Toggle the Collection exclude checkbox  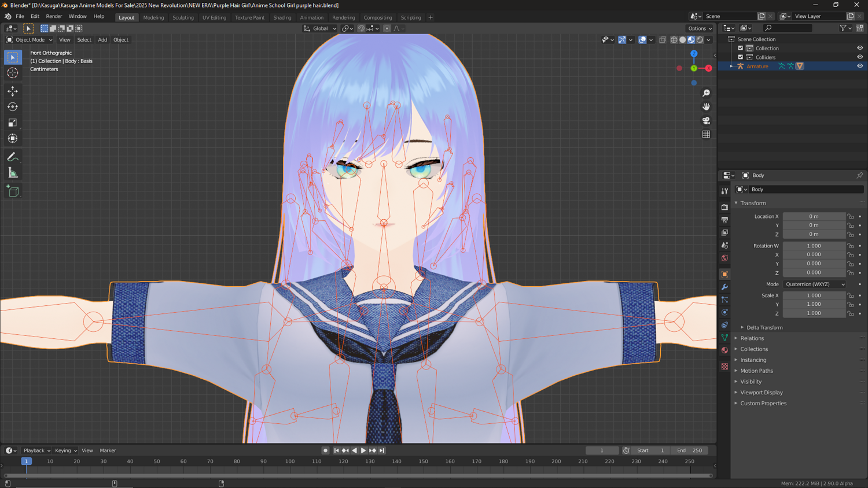click(741, 48)
